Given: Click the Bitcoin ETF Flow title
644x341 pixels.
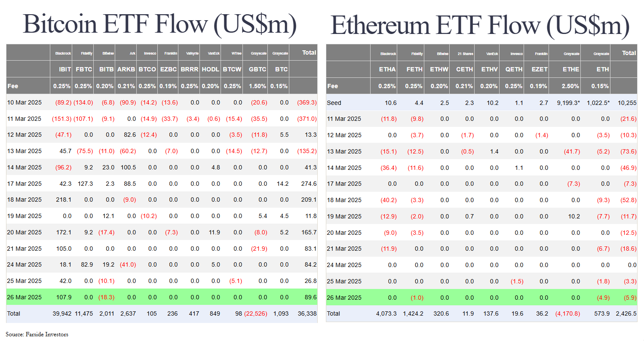Looking at the screenshot, I should [x=159, y=24].
